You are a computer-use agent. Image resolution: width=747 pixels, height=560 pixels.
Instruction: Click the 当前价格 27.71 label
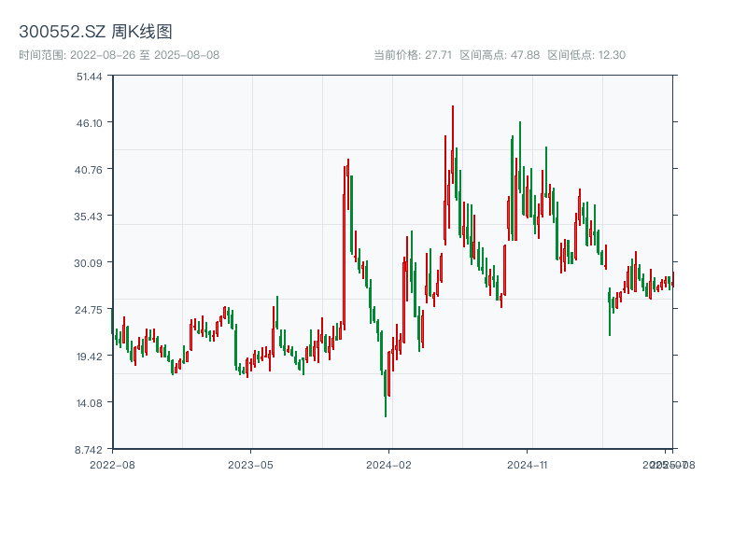pyautogui.click(x=412, y=55)
